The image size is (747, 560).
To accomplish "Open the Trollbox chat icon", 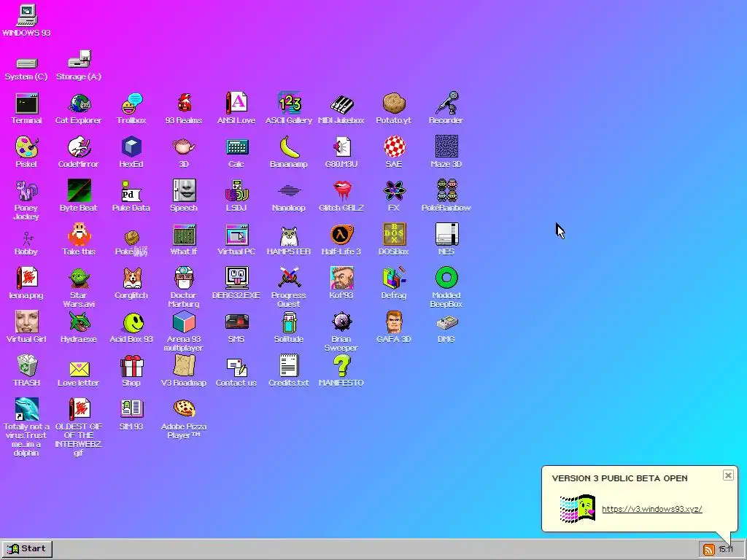I will coord(131,104).
